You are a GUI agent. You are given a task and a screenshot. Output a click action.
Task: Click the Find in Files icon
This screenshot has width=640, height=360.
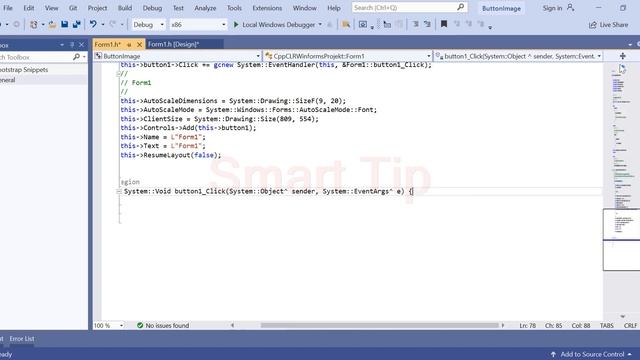click(346, 24)
